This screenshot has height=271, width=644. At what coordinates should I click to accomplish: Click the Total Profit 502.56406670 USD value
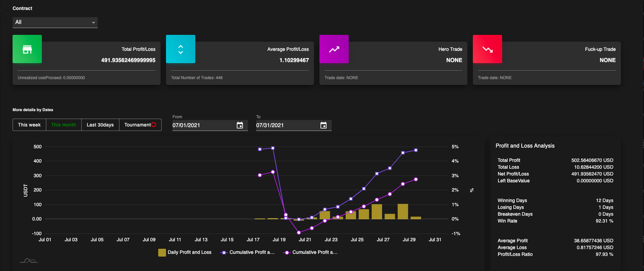tap(591, 160)
